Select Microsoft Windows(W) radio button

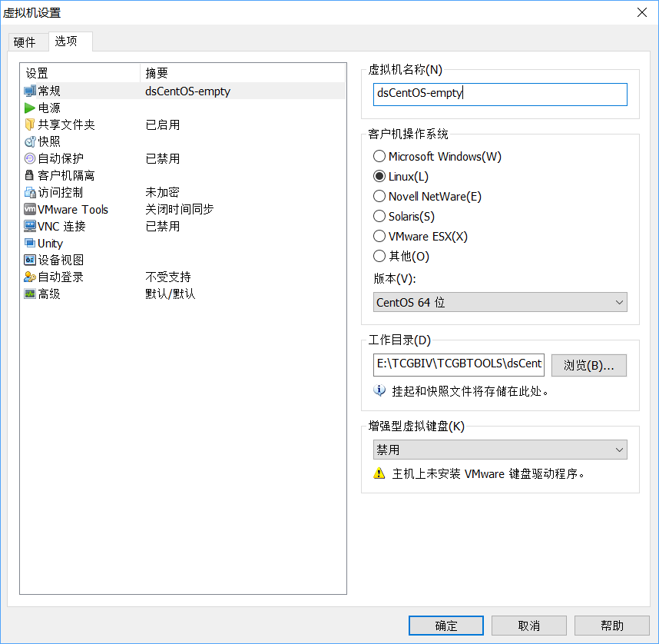pos(379,157)
